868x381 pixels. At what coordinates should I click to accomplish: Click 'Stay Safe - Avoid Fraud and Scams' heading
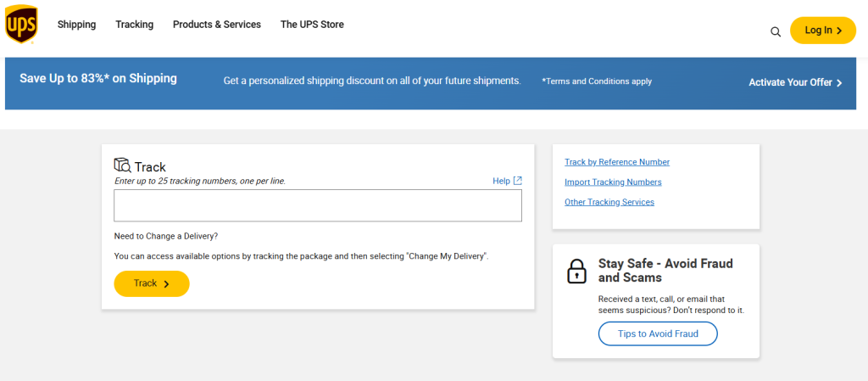665,270
